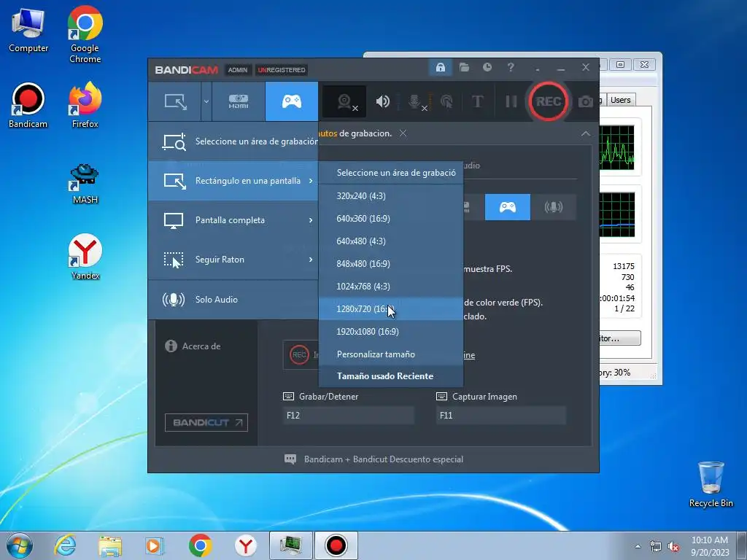Open the MASH desktop shortcut
This screenshot has width=747, height=560.
click(85, 184)
